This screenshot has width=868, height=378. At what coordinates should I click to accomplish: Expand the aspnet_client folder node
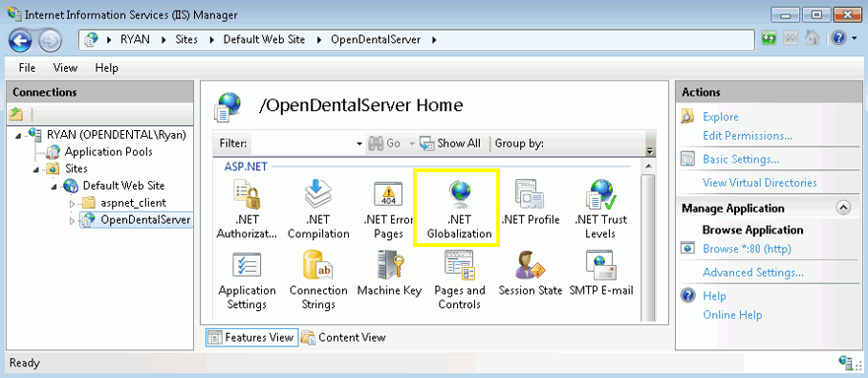point(72,204)
